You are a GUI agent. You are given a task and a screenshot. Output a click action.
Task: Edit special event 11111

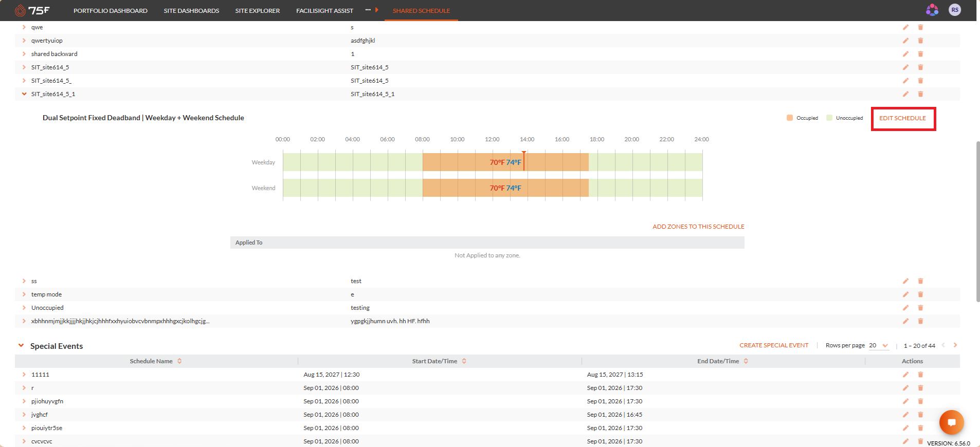click(x=905, y=375)
